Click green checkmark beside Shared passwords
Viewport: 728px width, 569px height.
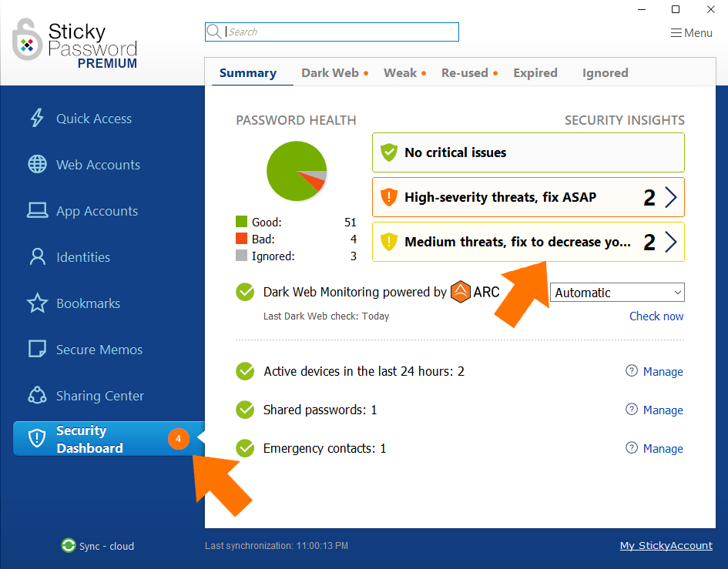pyautogui.click(x=245, y=410)
